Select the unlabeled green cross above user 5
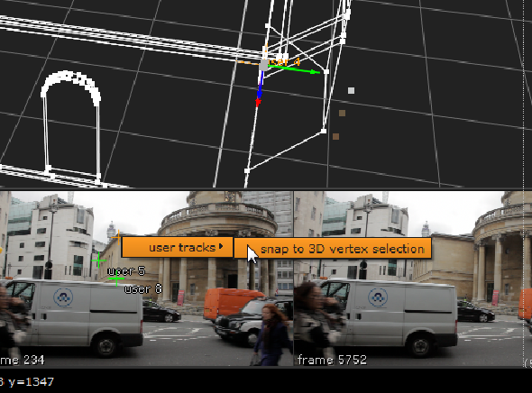532x393 pixels. coord(98,260)
